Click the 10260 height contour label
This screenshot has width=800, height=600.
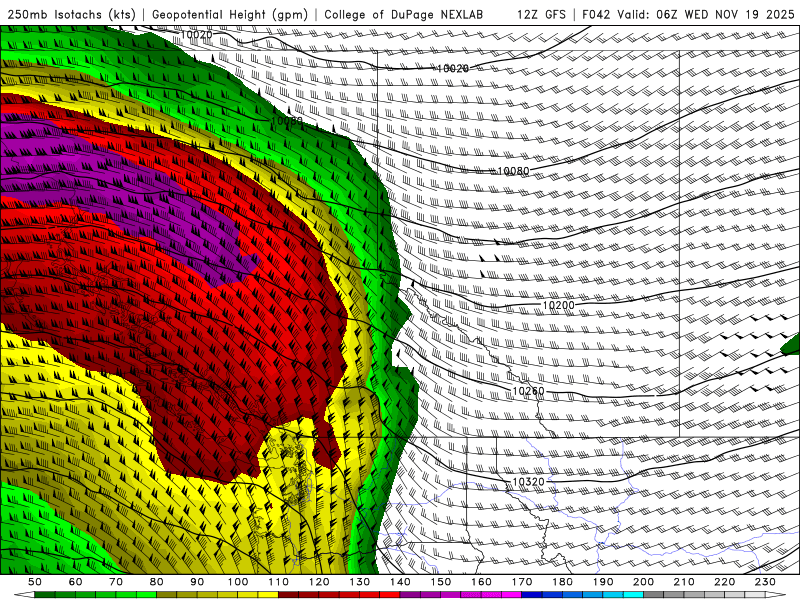click(x=528, y=391)
